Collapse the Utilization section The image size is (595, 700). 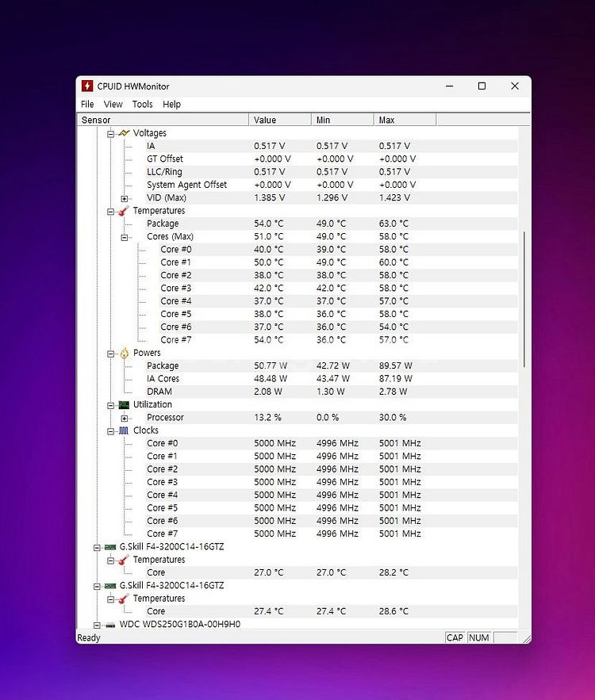[x=110, y=406]
